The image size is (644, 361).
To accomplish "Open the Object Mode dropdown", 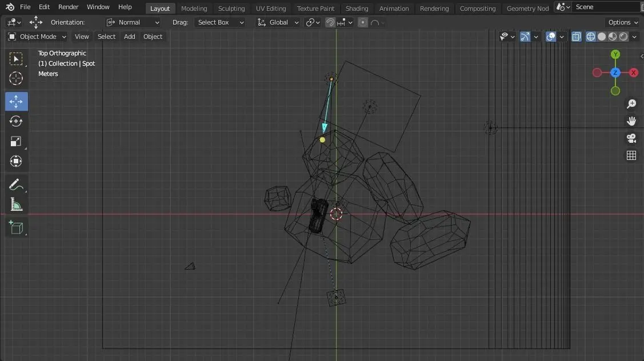I will tap(37, 37).
